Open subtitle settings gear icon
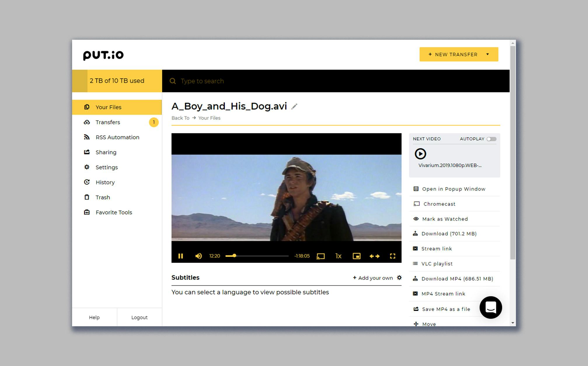The height and width of the screenshot is (366, 588). pos(399,278)
